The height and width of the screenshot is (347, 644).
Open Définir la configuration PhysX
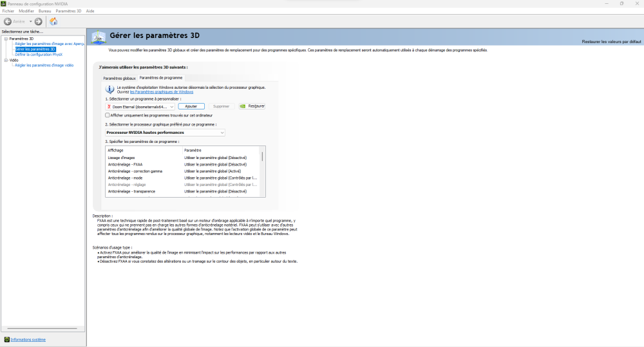coord(39,55)
